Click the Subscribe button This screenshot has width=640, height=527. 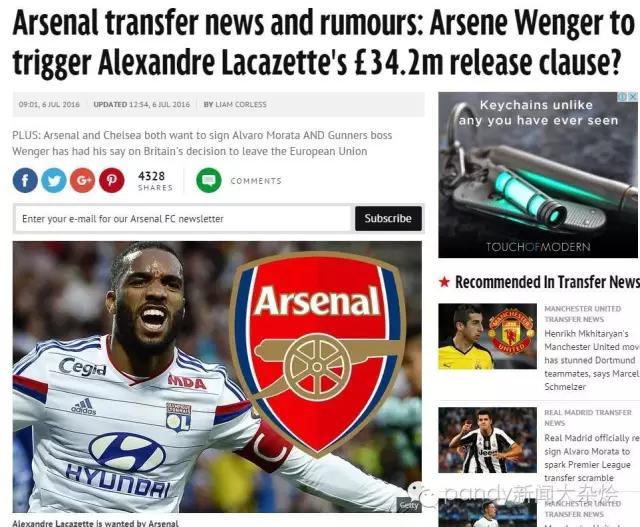coord(388,218)
